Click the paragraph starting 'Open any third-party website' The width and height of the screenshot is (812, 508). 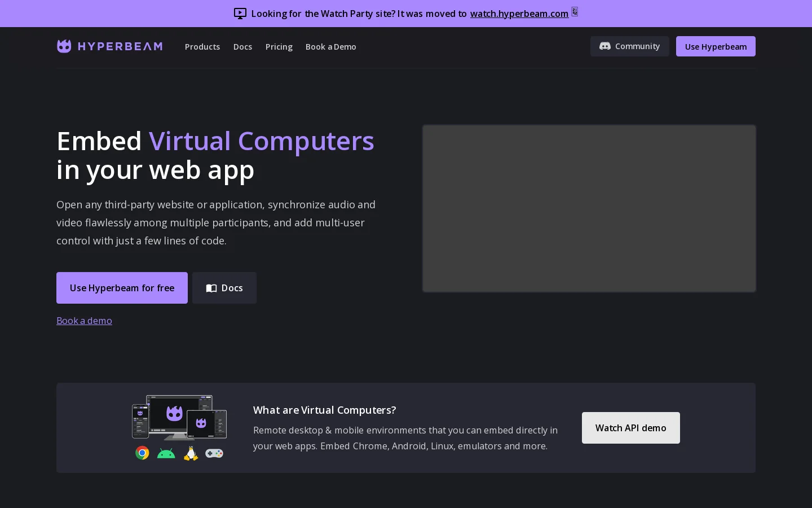click(x=216, y=222)
